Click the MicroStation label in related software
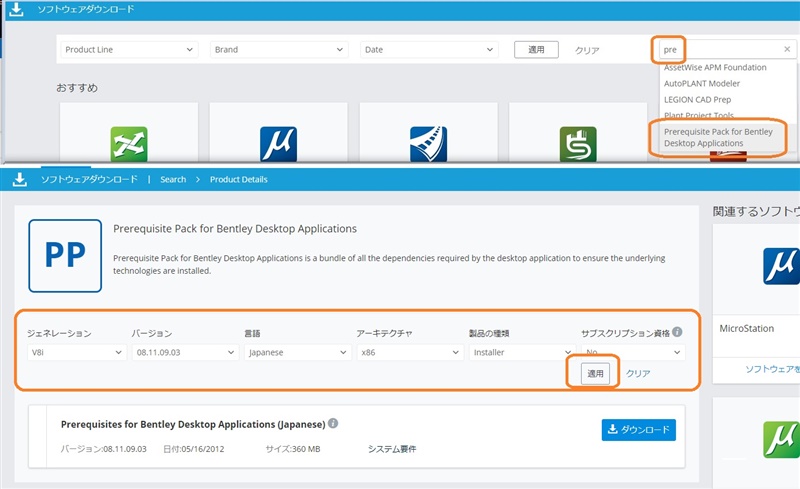The image size is (800, 489). coord(746,328)
